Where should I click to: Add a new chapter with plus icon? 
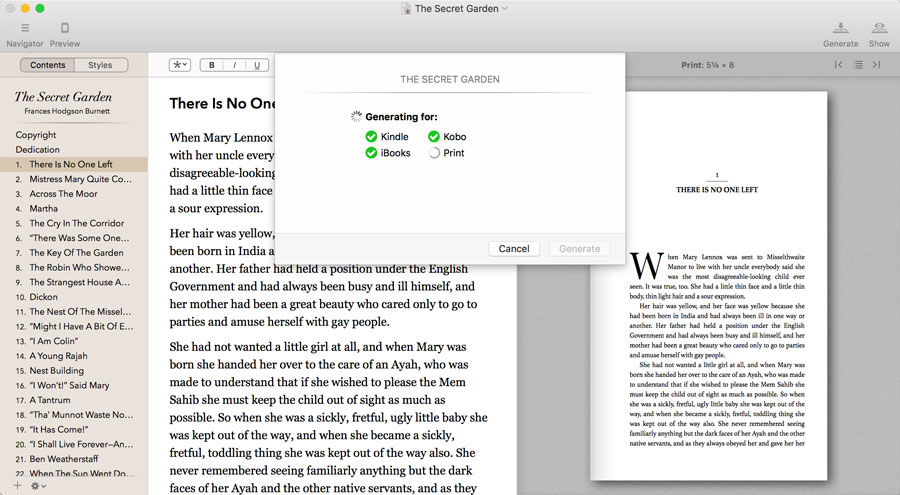[x=17, y=486]
